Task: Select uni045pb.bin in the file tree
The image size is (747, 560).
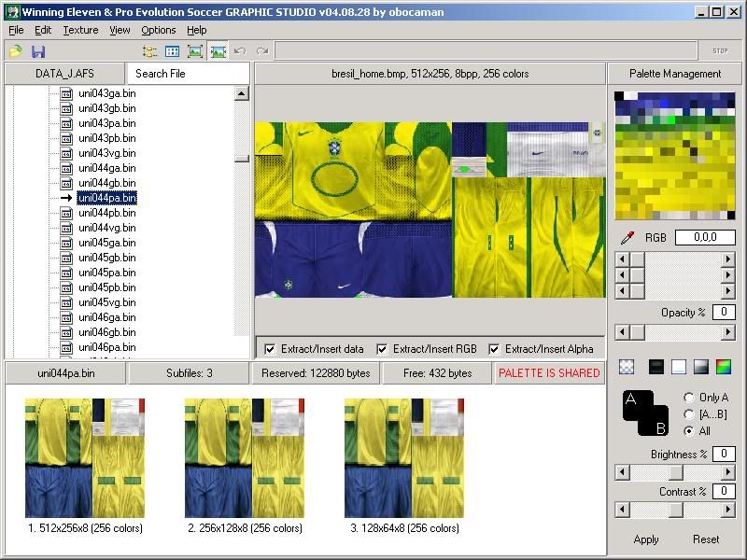Action: tap(107, 287)
